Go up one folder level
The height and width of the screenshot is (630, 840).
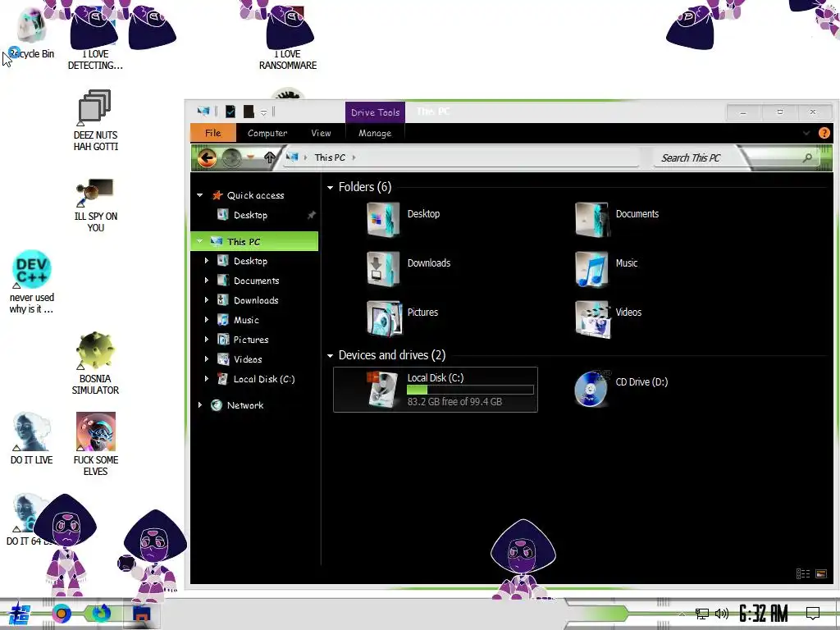[269, 157]
